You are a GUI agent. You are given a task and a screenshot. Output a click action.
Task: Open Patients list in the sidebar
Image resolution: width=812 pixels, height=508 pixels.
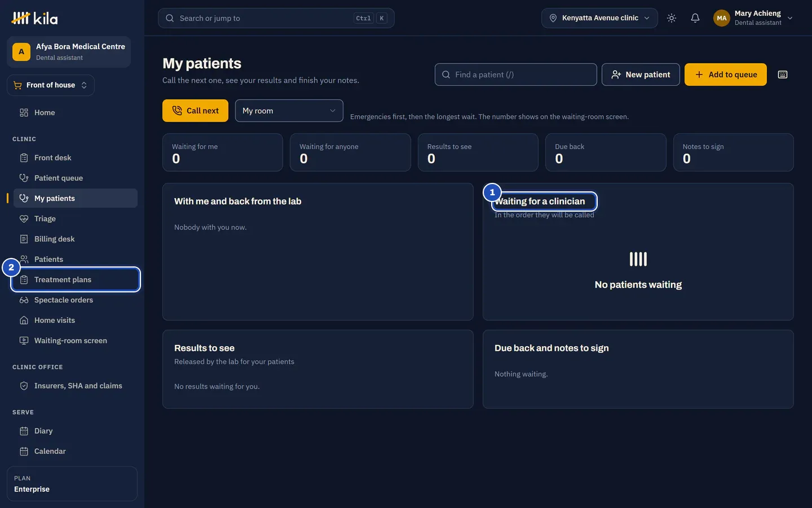click(x=76, y=259)
